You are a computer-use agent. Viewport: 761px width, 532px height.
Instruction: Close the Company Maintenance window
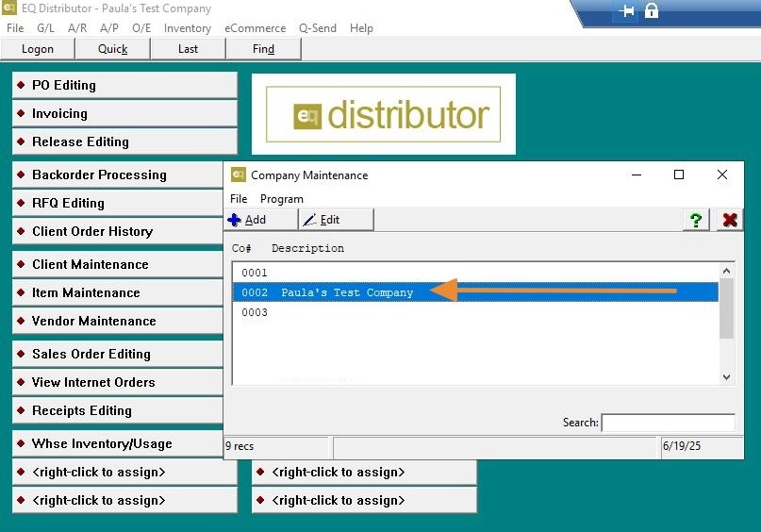(722, 175)
